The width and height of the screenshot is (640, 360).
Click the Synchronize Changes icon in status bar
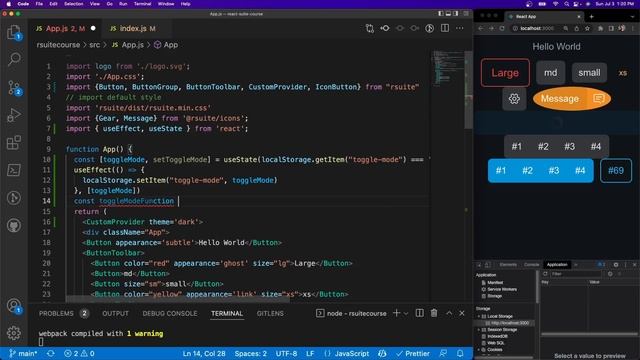51,353
